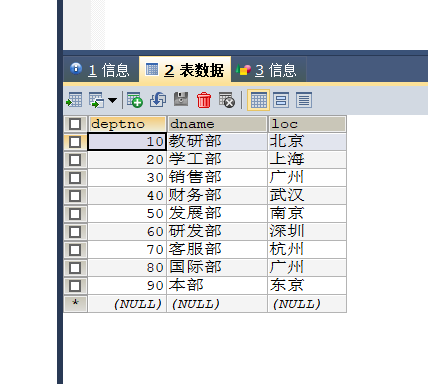Click the (NULL) dname cell in new row
The width and height of the screenshot is (428, 384).
click(217, 304)
